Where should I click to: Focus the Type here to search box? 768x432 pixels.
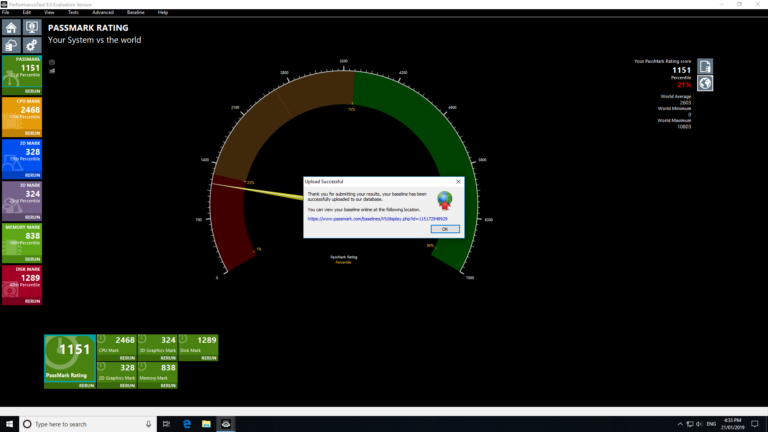click(88, 424)
